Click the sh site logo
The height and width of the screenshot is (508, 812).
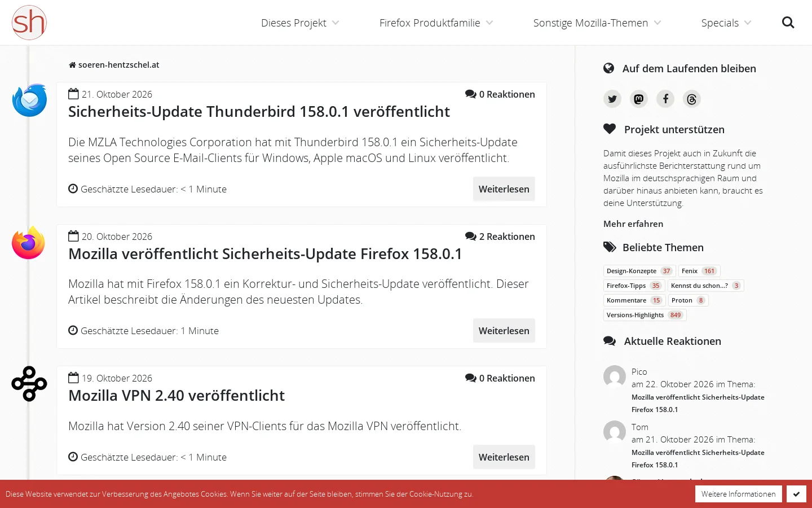point(29,23)
